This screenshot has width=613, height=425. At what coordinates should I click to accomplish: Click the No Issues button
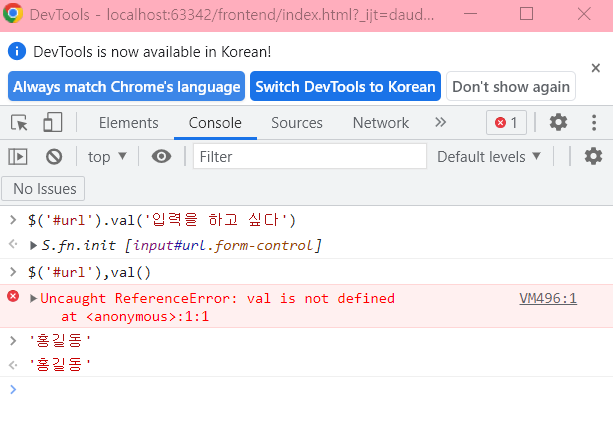pos(43,189)
